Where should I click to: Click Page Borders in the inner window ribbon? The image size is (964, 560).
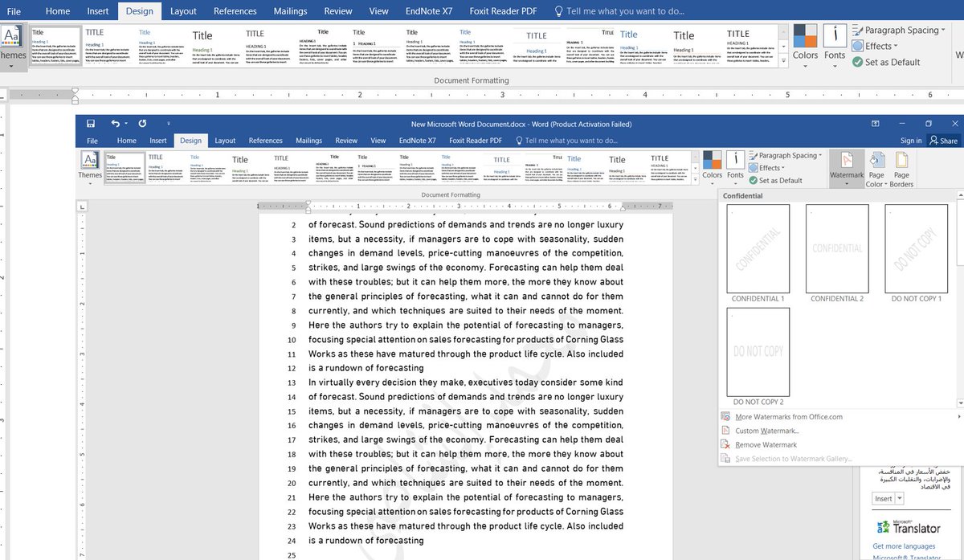pyautogui.click(x=901, y=170)
